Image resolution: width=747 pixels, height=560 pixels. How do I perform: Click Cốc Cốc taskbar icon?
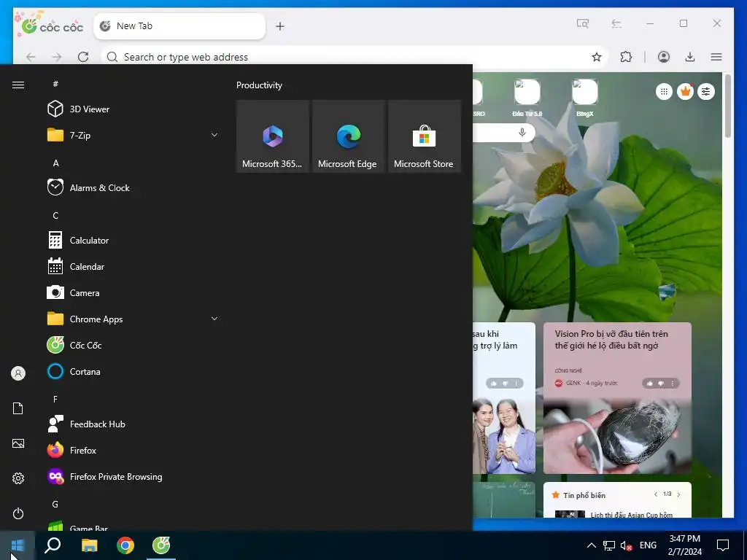click(x=161, y=545)
